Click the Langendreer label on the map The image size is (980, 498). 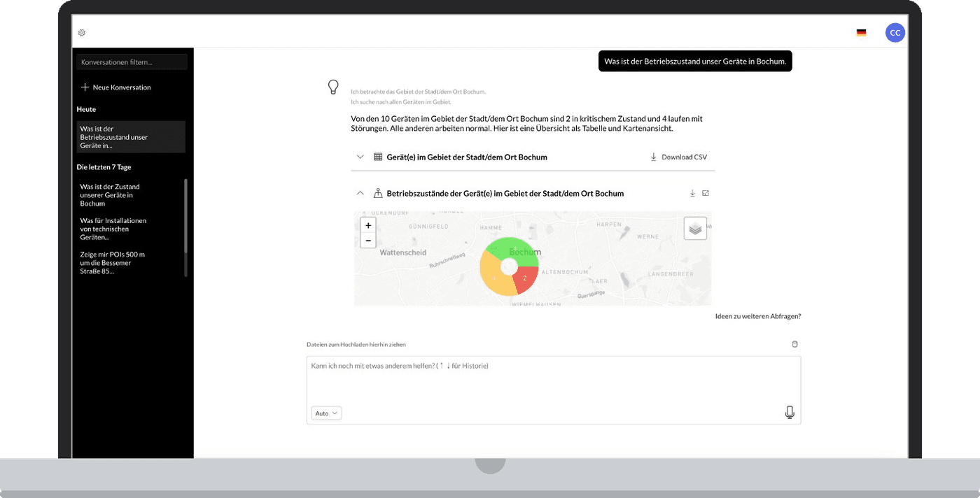670,274
